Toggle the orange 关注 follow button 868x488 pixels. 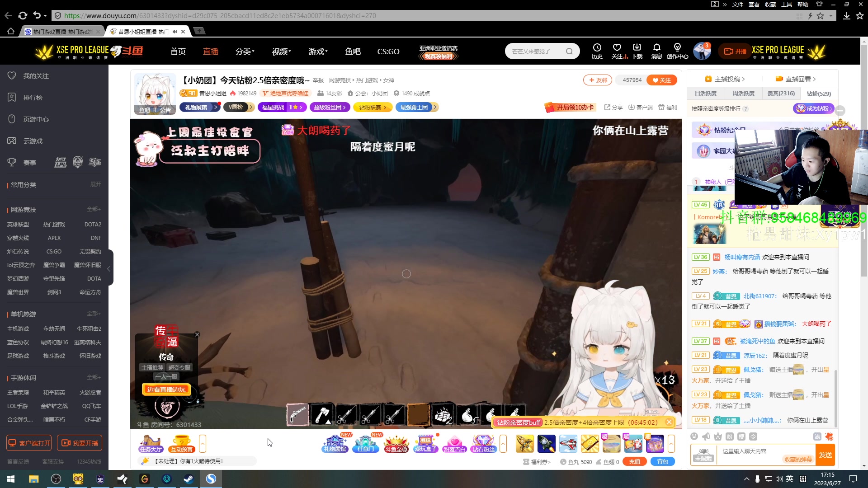[661, 80]
